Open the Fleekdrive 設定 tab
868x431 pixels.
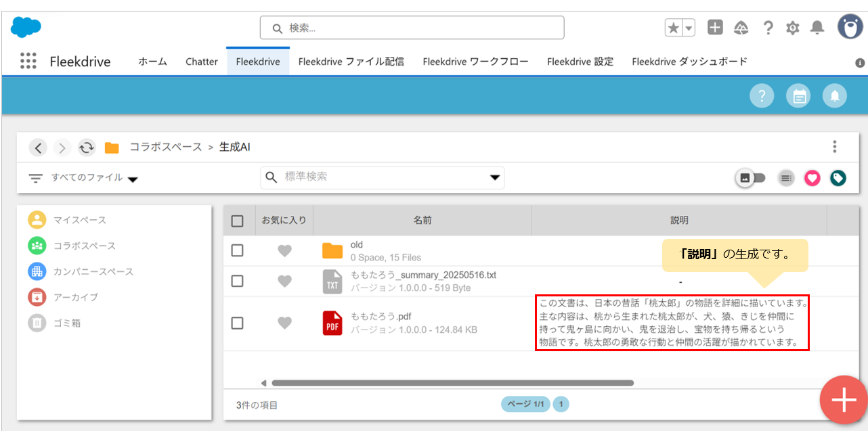tap(581, 62)
